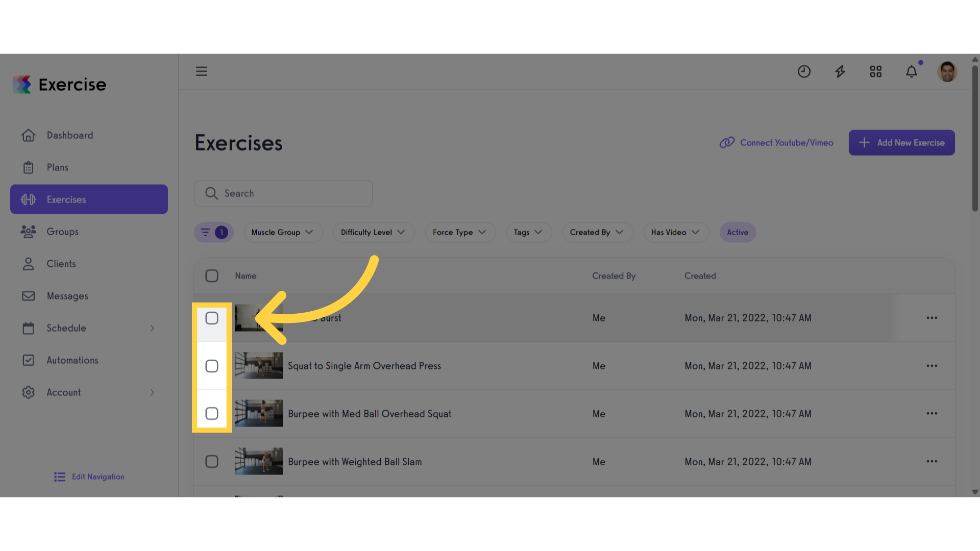
Task: Click the vertical page scrollbar
Action: coord(974,138)
